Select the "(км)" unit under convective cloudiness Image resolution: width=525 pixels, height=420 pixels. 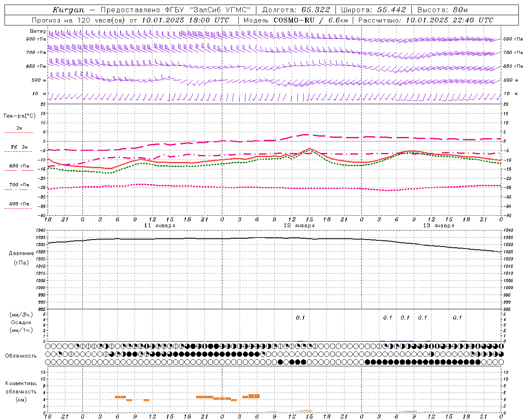pyautogui.click(x=21, y=400)
